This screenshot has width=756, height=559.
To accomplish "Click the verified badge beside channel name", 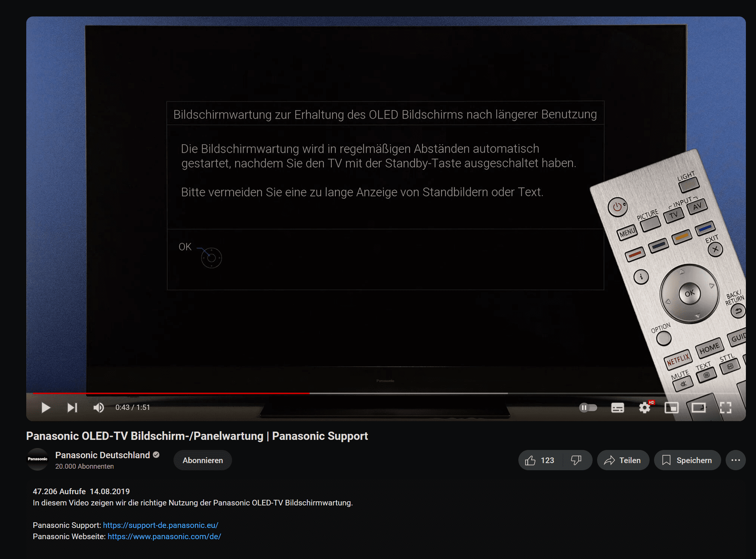I will point(156,455).
